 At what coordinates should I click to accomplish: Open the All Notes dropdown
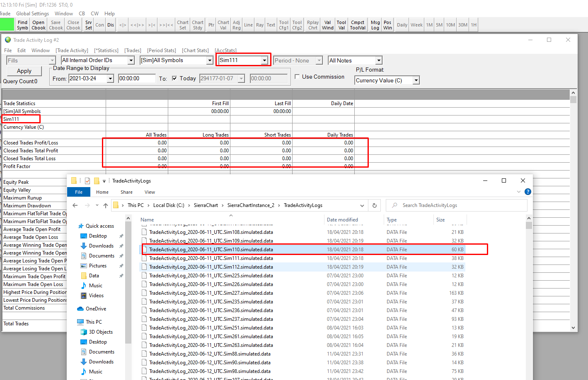pyautogui.click(x=378, y=60)
